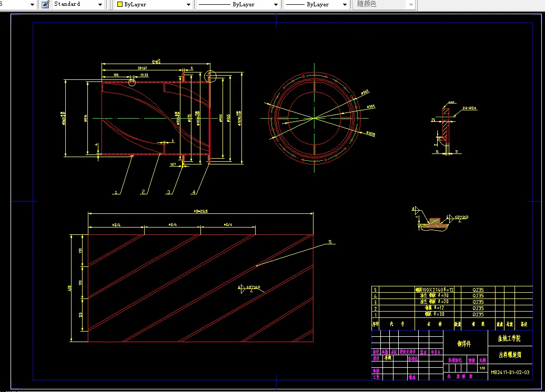Select the 备注 column header in parts list
This screenshot has width=545, height=392.
[x=524, y=324]
